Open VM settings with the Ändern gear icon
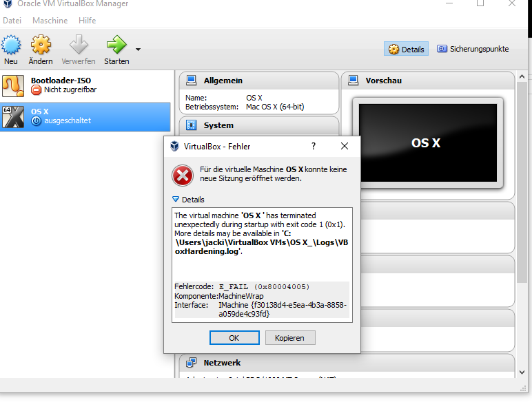Viewport: 532px width, 402px height. click(x=41, y=45)
